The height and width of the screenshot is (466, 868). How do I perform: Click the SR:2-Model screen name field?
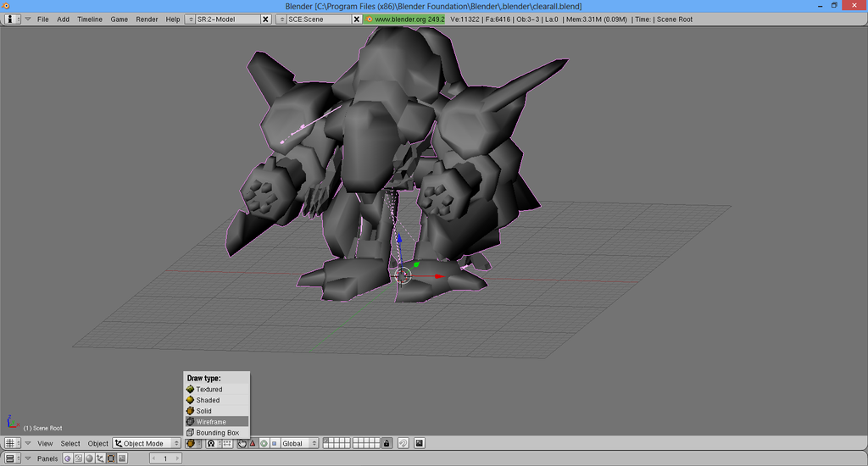(x=227, y=19)
